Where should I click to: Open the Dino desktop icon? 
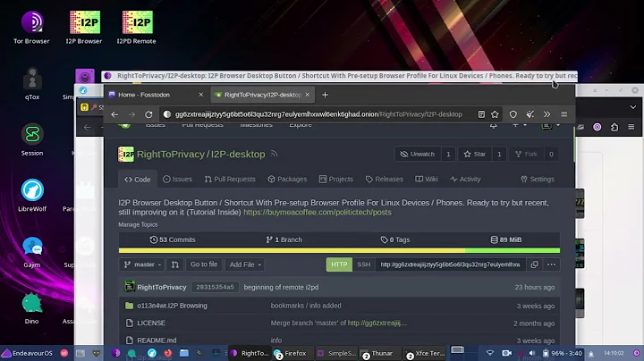coord(31,307)
